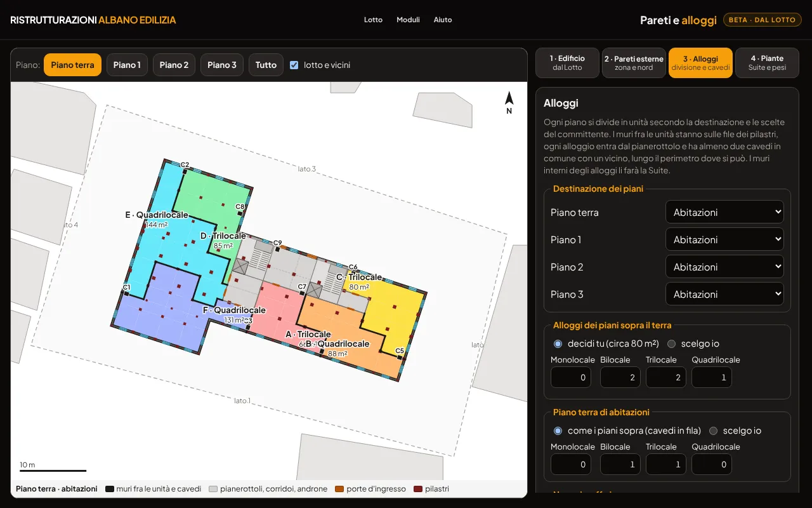Click the north arrow compass on the plan
Screen dimensions: 812x508
[509, 102]
